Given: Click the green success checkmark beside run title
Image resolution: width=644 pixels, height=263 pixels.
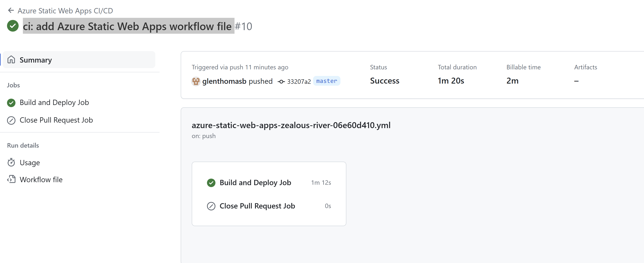Looking at the screenshot, I should tap(13, 26).
